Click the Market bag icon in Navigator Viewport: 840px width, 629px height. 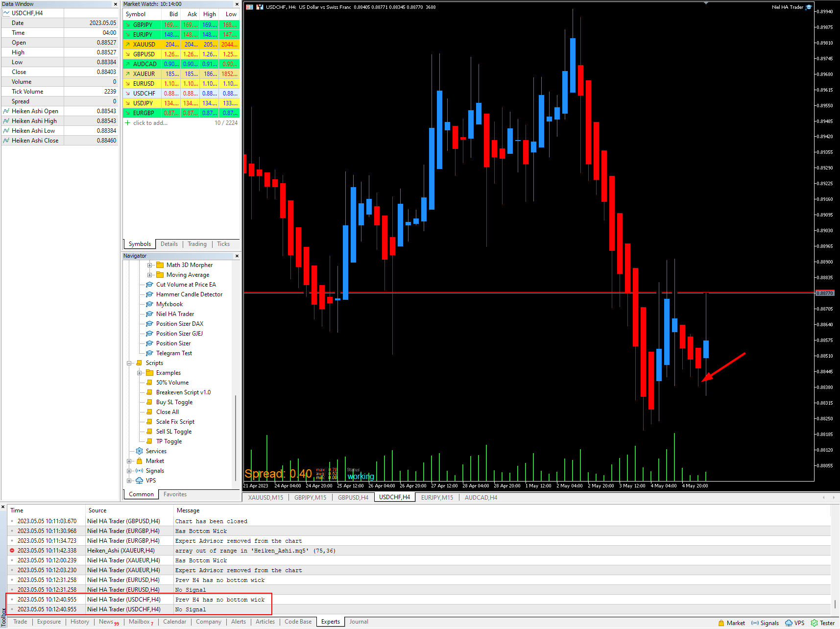click(139, 461)
